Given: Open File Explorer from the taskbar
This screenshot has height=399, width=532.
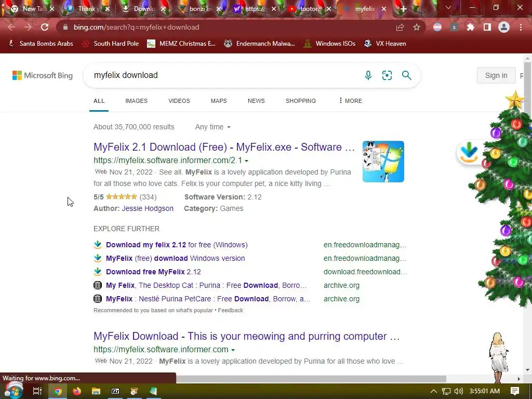Looking at the screenshot, I should point(96,391).
